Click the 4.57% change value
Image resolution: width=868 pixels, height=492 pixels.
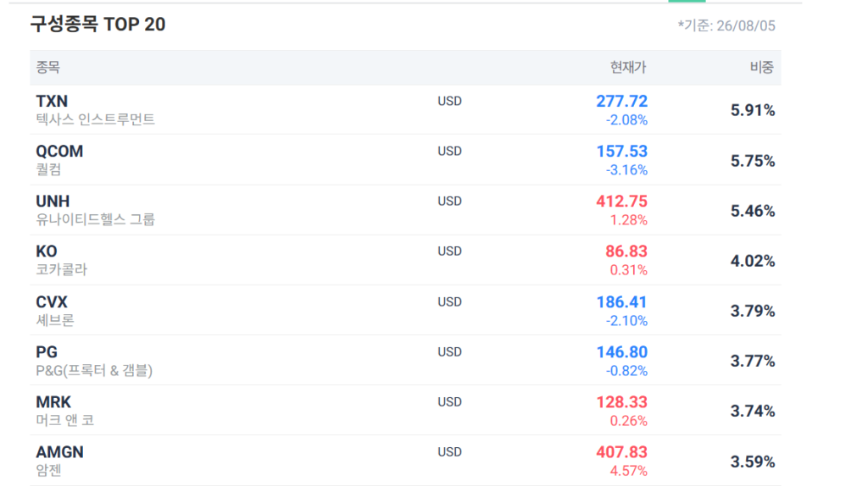point(629,471)
